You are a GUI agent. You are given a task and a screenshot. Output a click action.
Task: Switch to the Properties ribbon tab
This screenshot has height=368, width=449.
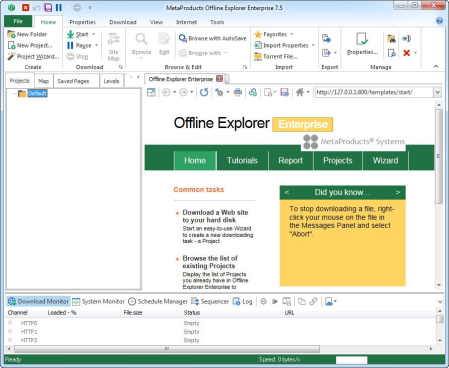pos(83,22)
